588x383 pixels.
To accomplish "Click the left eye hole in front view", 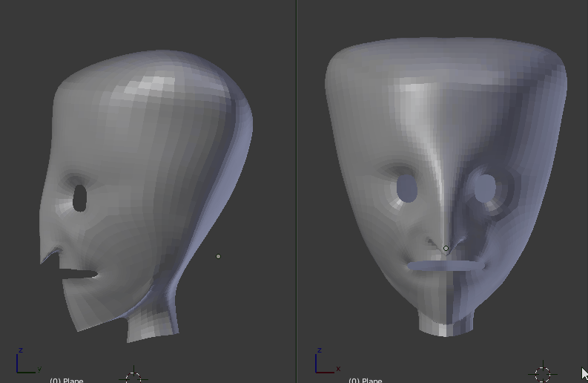I will coord(407,188).
